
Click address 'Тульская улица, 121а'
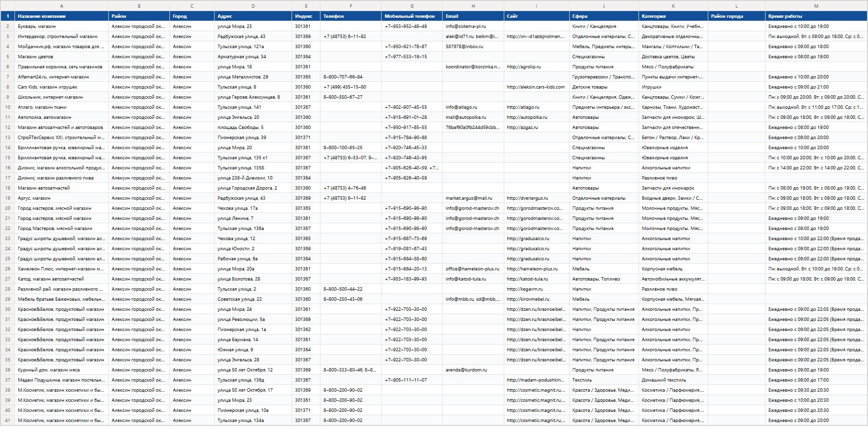pos(253,47)
